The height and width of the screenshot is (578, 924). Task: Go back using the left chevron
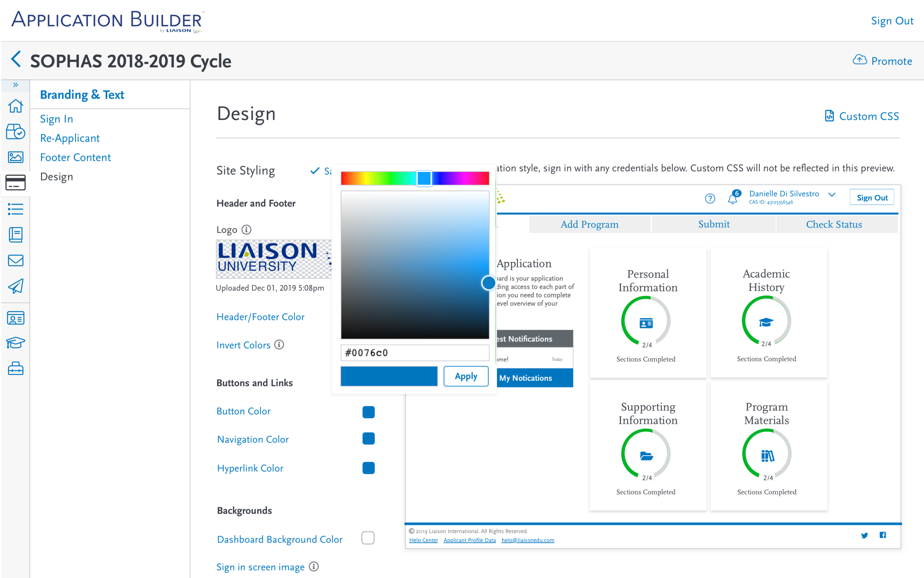(16, 59)
